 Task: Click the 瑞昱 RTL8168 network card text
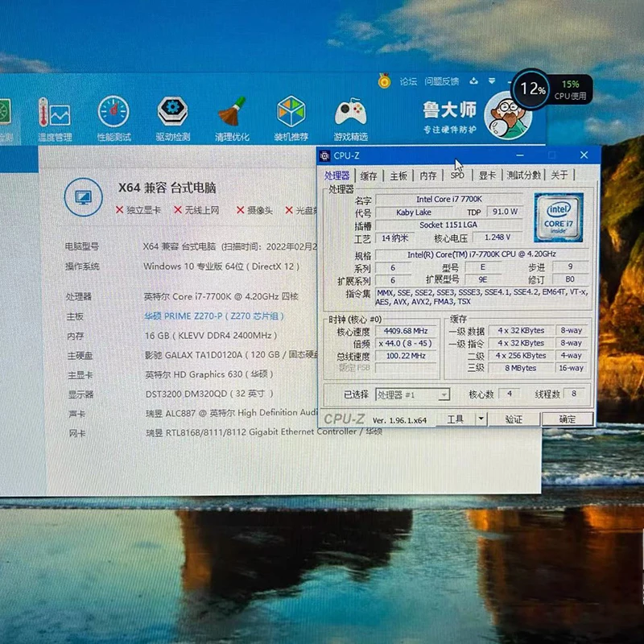pyautogui.click(x=264, y=432)
